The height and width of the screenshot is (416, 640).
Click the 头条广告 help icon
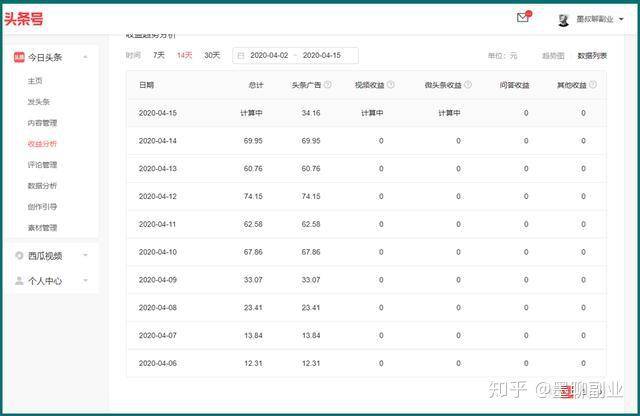coord(327,85)
